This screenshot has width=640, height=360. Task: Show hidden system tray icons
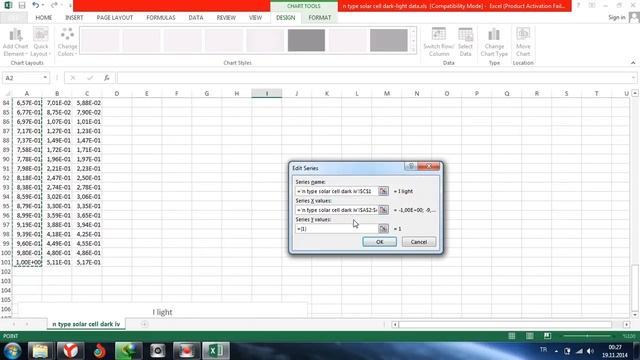pyautogui.click(x=556, y=351)
